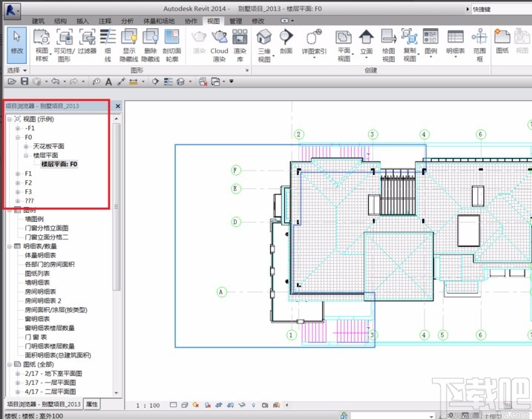
Task: Open View Templates (视图样板) tool
Action: tap(42, 45)
